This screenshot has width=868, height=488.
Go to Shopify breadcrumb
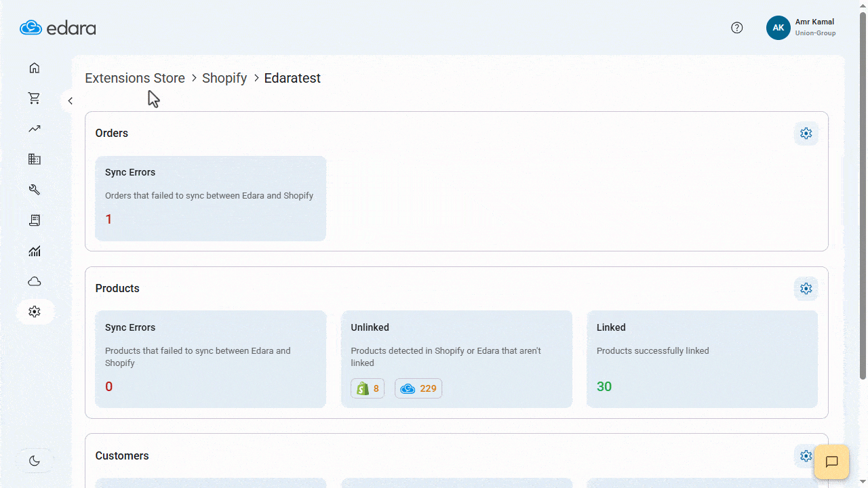pyautogui.click(x=224, y=78)
